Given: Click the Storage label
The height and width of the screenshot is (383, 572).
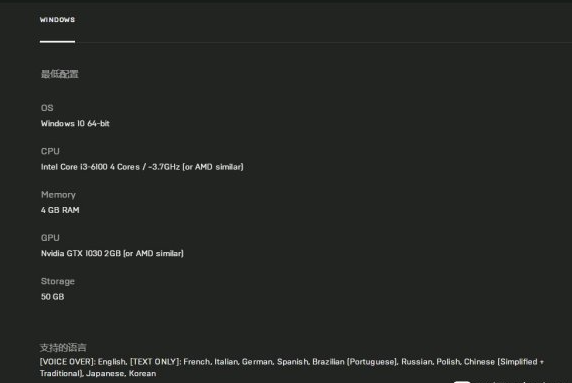Looking at the screenshot, I should [x=58, y=281].
